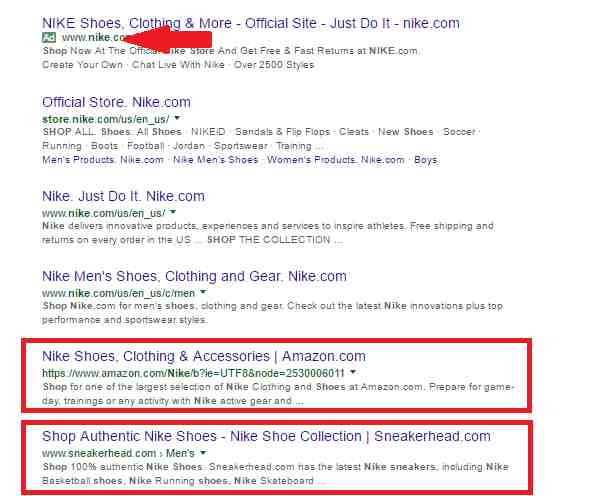Click the 'Create Your Own' ad extension text
The height and width of the screenshot is (496, 610).
pyautogui.click(x=82, y=65)
